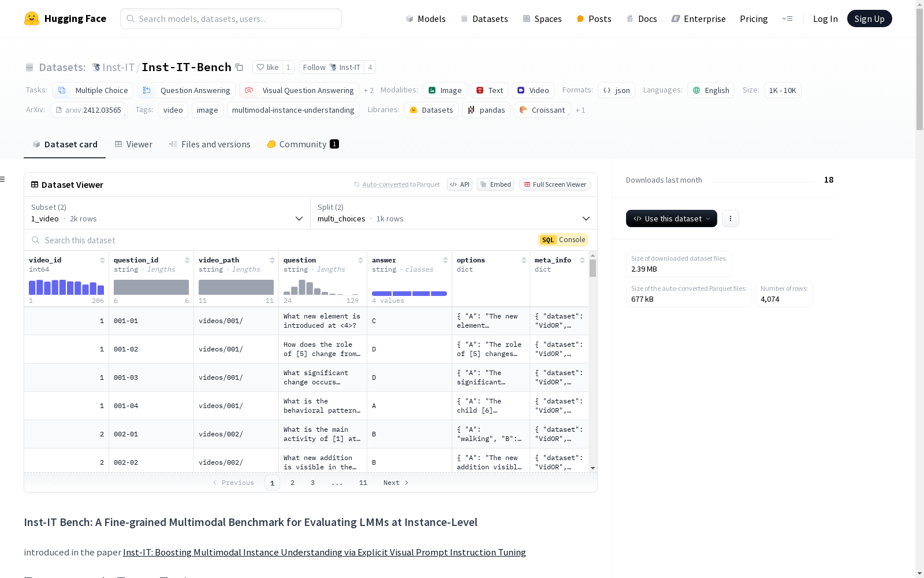Expand the Split dropdown
This screenshot has width=924, height=578.
454,213
